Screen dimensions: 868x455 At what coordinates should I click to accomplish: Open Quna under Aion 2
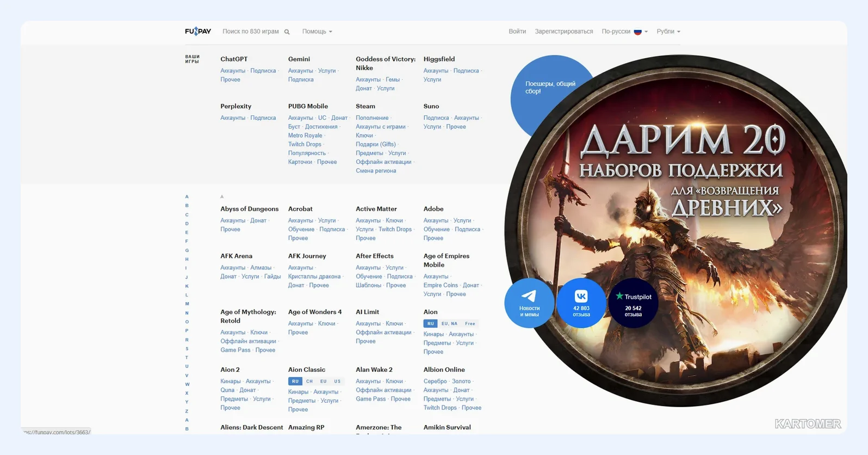[x=227, y=390]
